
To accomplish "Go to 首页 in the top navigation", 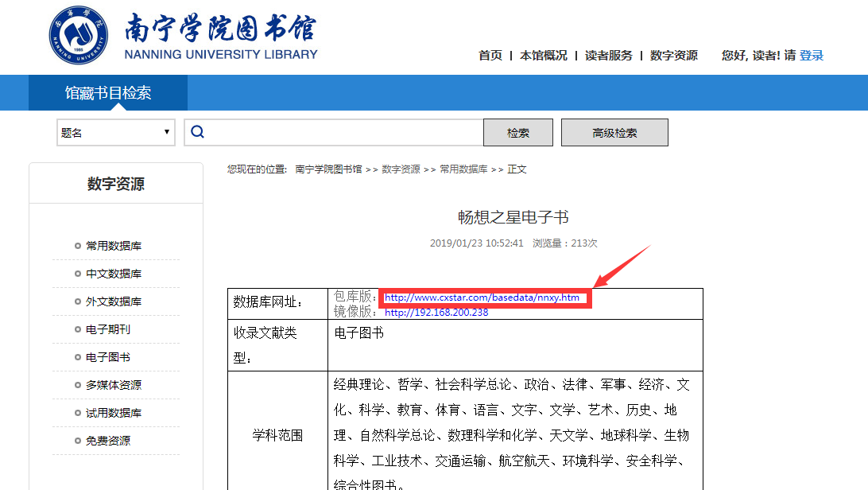I will [490, 56].
